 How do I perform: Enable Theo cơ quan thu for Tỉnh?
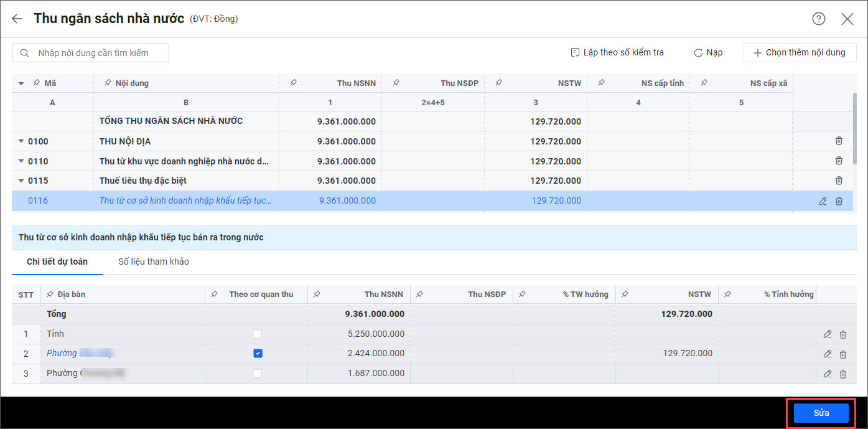[258, 334]
